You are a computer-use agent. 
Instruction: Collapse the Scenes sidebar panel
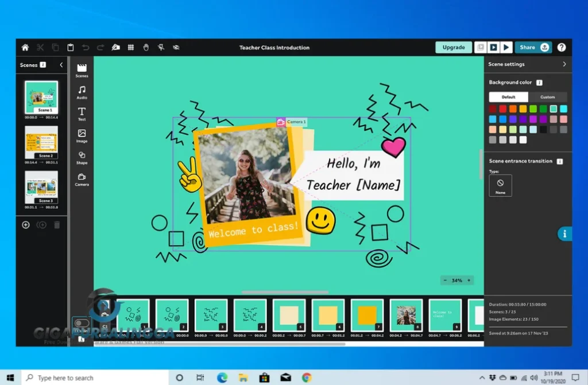pos(61,65)
